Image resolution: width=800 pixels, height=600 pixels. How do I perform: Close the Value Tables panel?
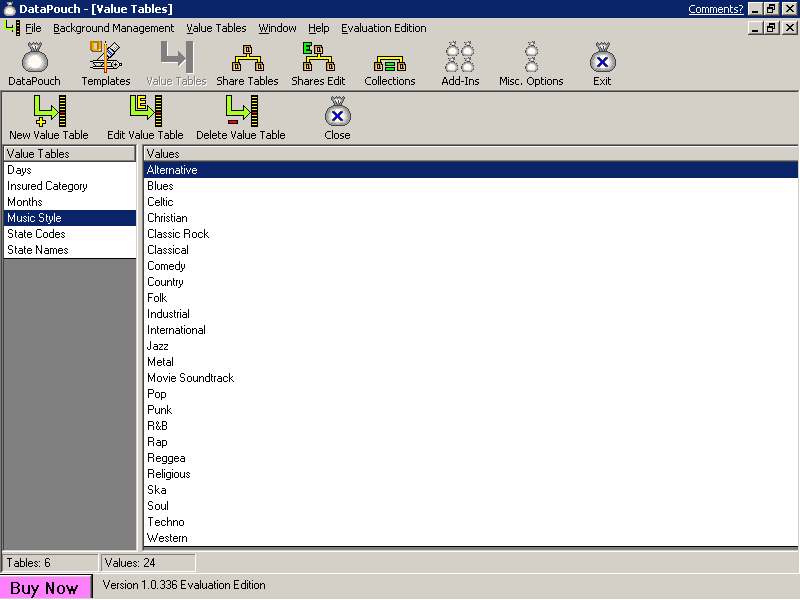point(337,117)
